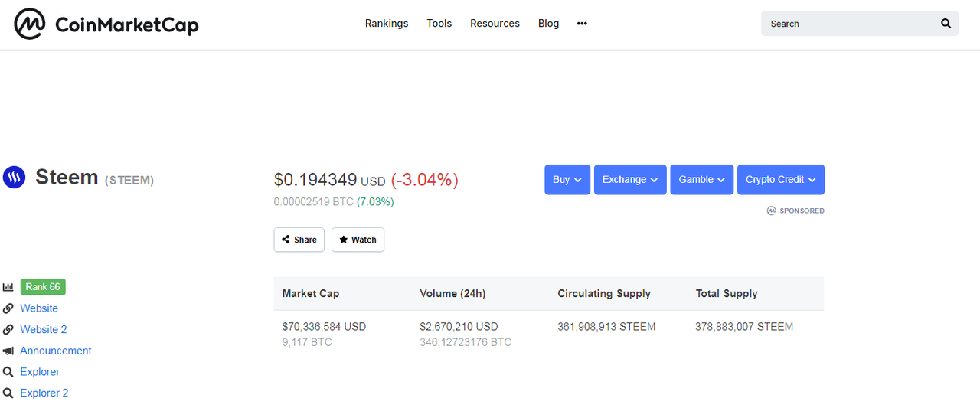Open the Explorer link

[x=40, y=372]
